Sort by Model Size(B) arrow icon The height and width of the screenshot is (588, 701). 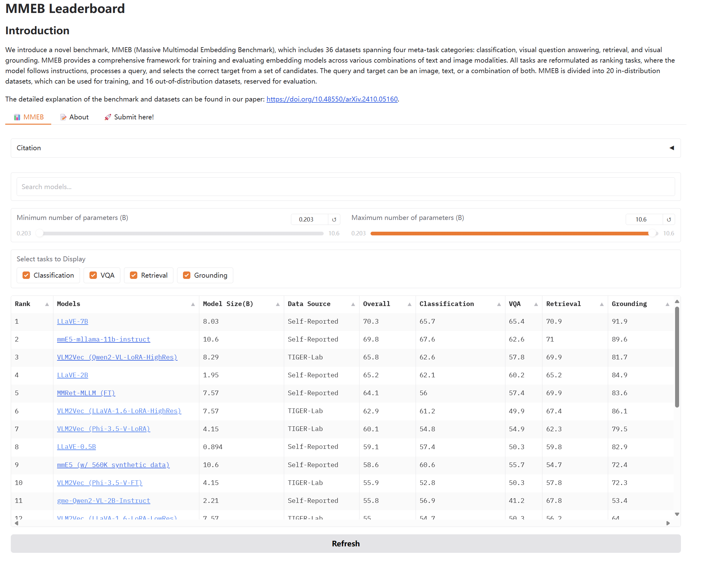coord(278,305)
